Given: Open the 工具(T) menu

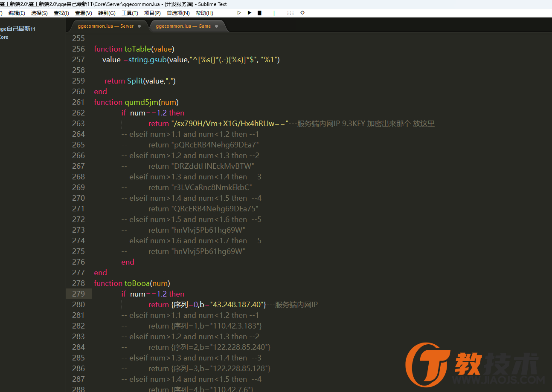Looking at the screenshot, I should pyautogui.click(x=130, y=13).
